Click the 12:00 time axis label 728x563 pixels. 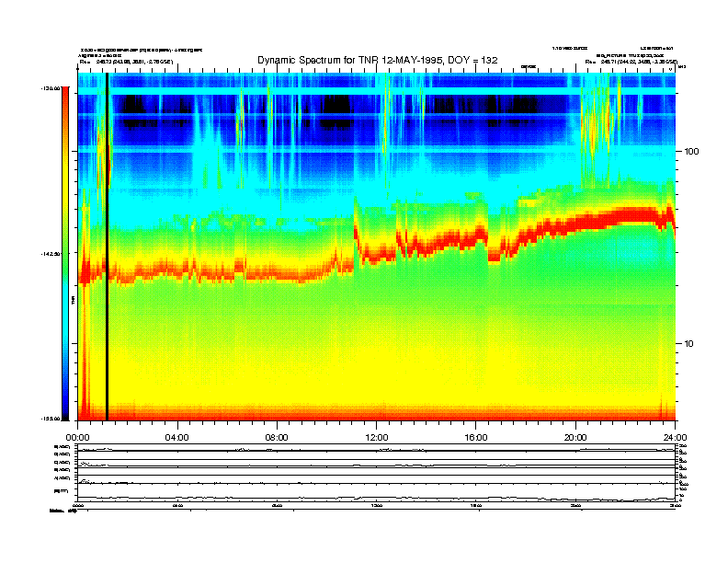(377, 437)
